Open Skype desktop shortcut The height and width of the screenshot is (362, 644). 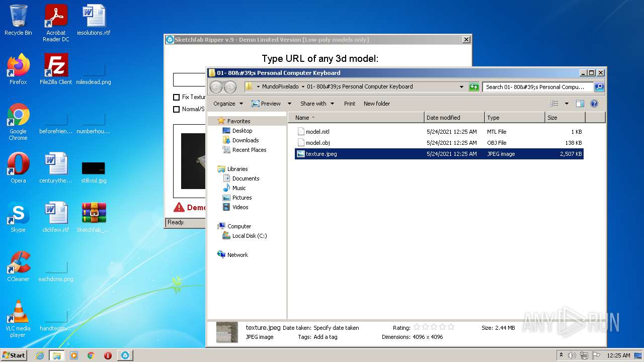point(18,217)
